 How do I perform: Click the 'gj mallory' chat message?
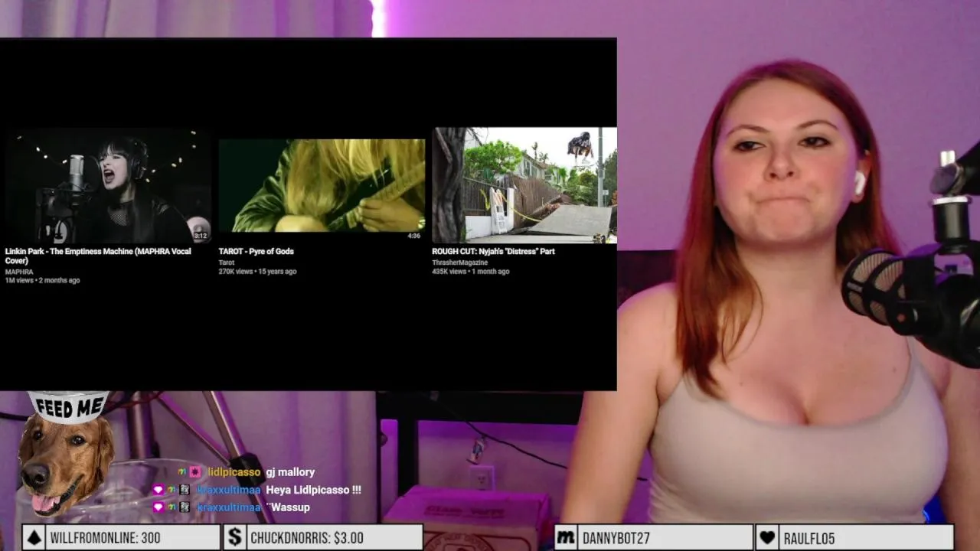point(290,472)
